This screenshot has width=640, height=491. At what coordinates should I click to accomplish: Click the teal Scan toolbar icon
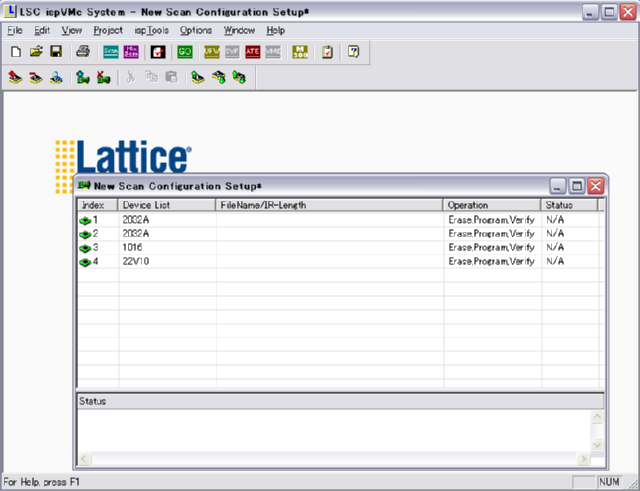(x=111, y=52)
